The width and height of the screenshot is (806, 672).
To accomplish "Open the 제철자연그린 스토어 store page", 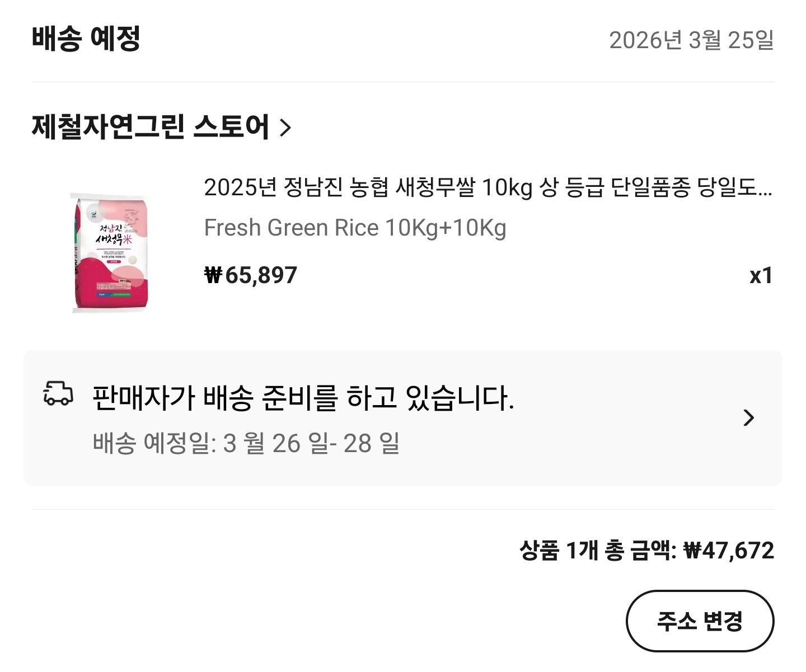I will (150, 126).
